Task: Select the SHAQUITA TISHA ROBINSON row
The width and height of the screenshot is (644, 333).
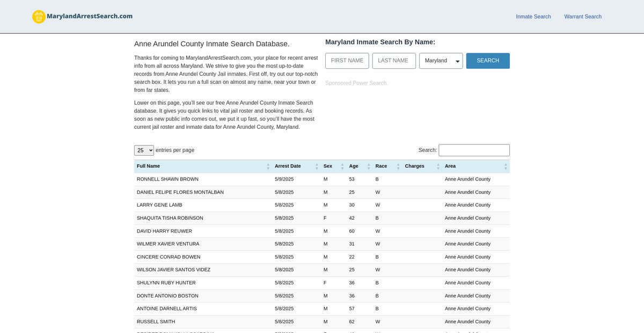Action: pyautogui.click(x=170, y=218)
